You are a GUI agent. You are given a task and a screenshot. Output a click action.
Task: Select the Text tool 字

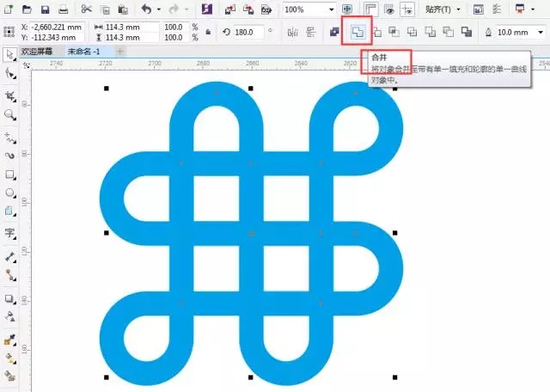(x=9, y=233)
